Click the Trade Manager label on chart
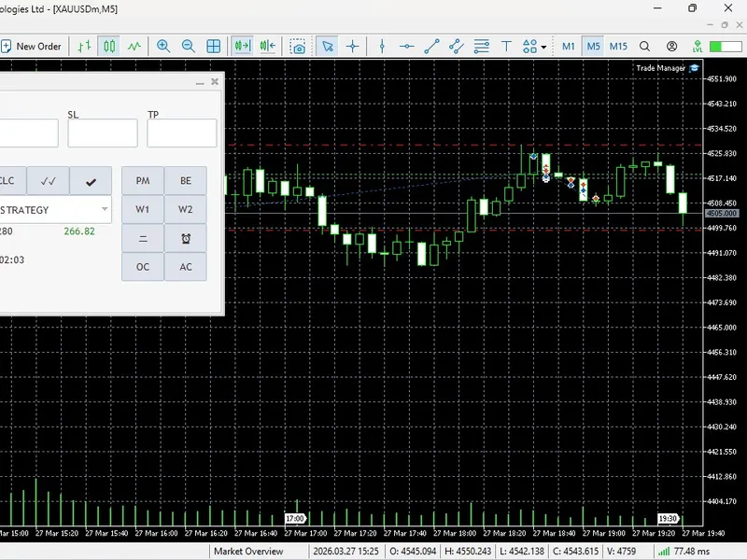The height and width of the screenshot is (560, 747). [660, 68]
